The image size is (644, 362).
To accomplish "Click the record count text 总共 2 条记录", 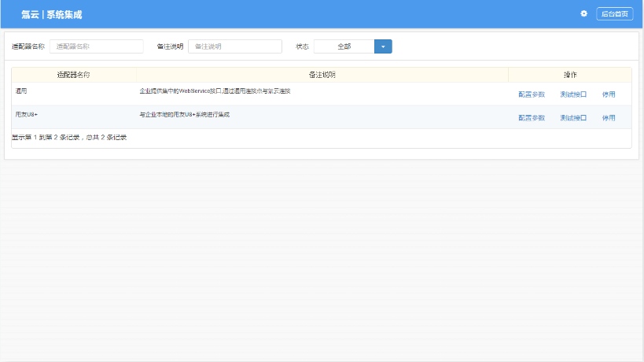I will tap(106, 137).
